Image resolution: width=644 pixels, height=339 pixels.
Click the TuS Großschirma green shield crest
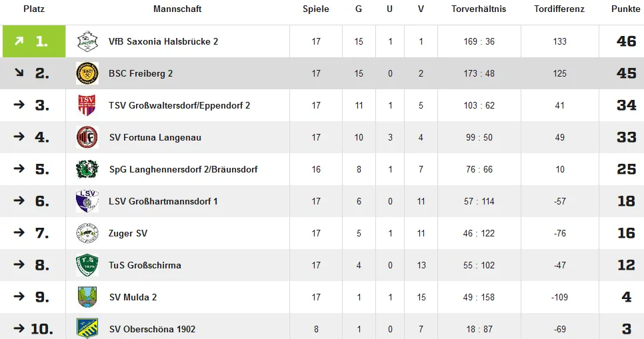[x=87, y=265]
